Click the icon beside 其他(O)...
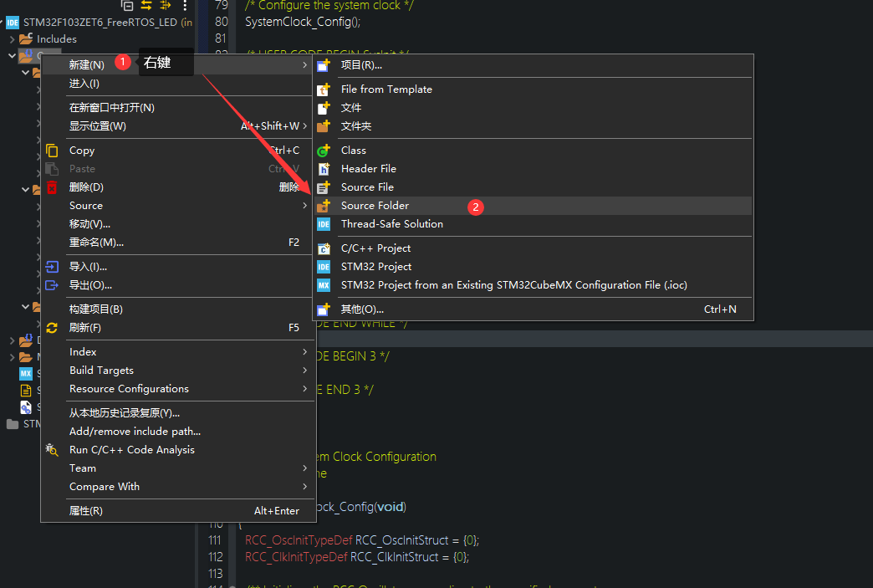This screenshot has height=588, width=873. (324, 309)
